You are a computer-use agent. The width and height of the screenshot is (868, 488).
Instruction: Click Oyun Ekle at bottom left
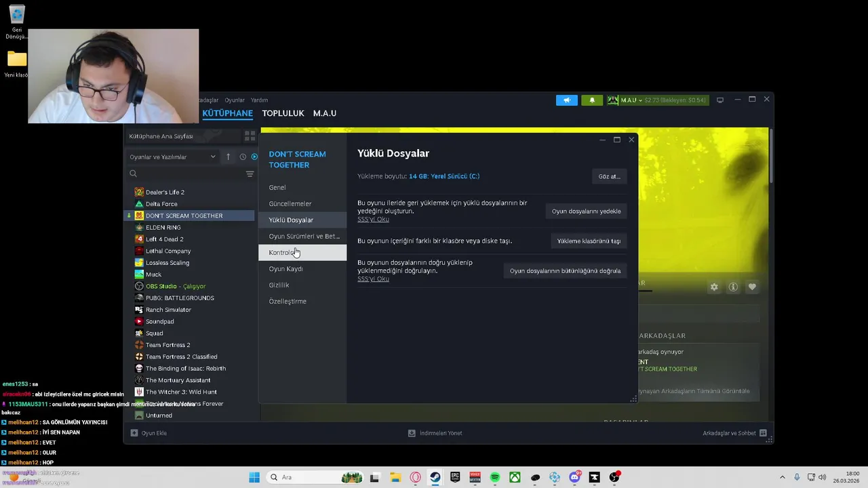pyautogui.click(x=149, y=433)
